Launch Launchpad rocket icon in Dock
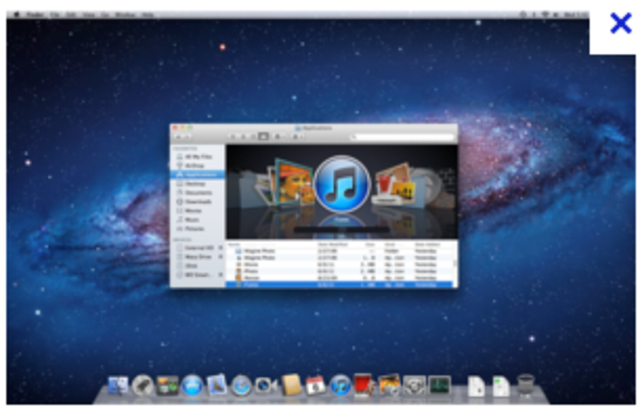The height and width of the screenshot is (409, 640). [x=142, y=385]
